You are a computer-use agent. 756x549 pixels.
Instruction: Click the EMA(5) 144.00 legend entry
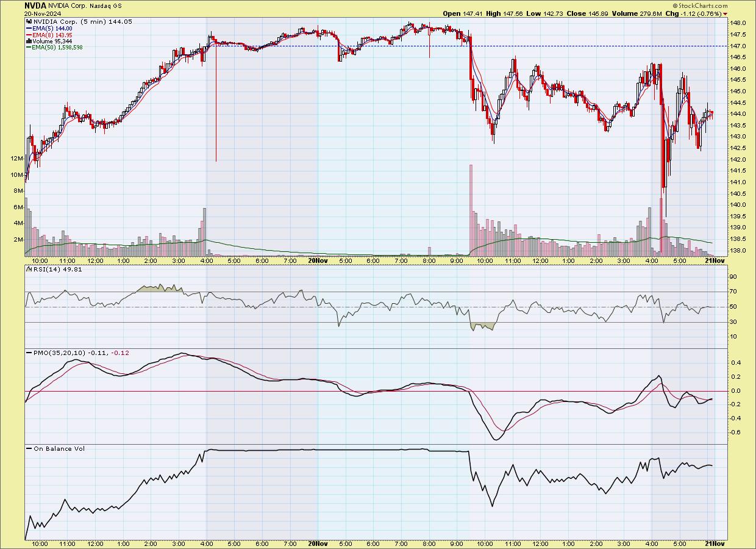(x=49, y=28)
